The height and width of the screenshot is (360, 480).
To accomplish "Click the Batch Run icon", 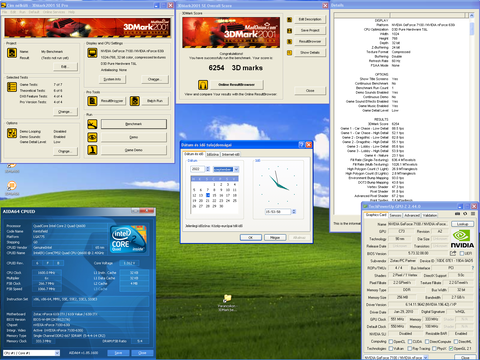I will (135, 101).
